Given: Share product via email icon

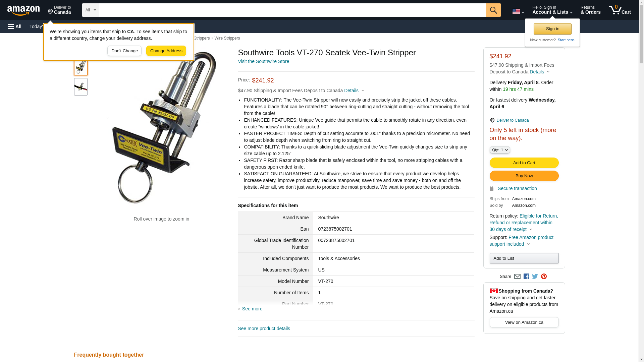Looking at the screenshot, I should (x=517, y=277).
